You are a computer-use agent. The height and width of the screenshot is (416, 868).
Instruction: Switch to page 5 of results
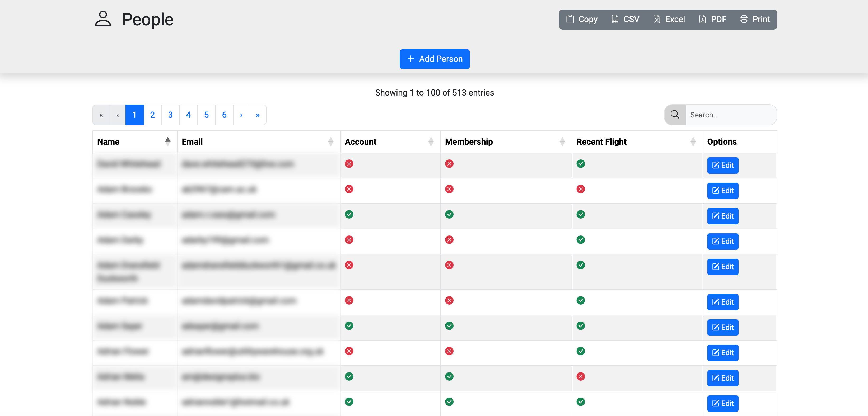tap(206, 115)
